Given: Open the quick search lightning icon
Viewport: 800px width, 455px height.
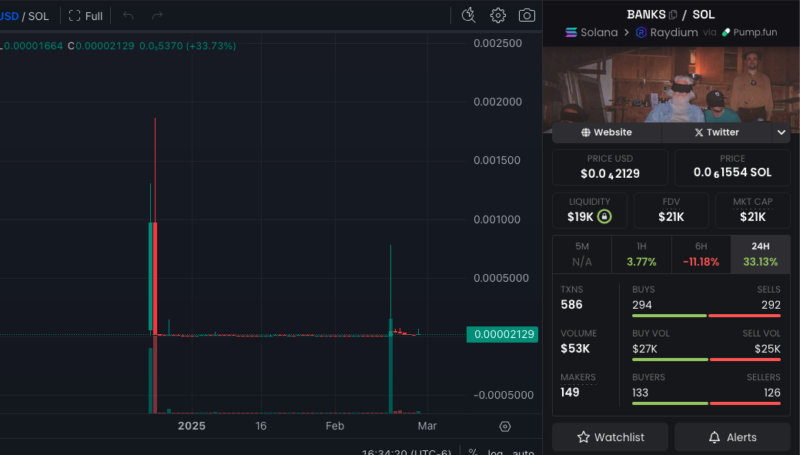Looking at the screenshot, I should [468, 15].
